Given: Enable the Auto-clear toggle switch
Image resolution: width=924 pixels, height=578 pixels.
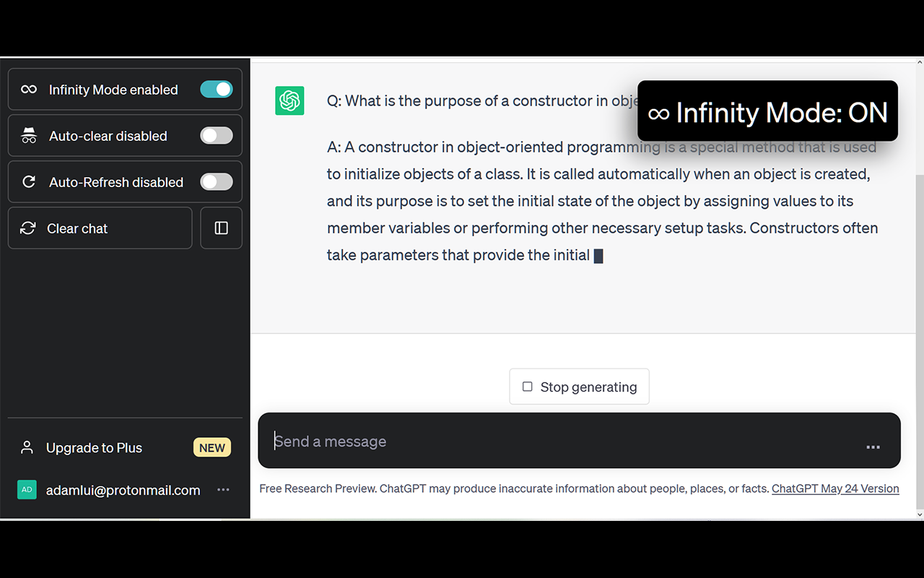Looking at the screenshot, I should [x=217, y=136].
